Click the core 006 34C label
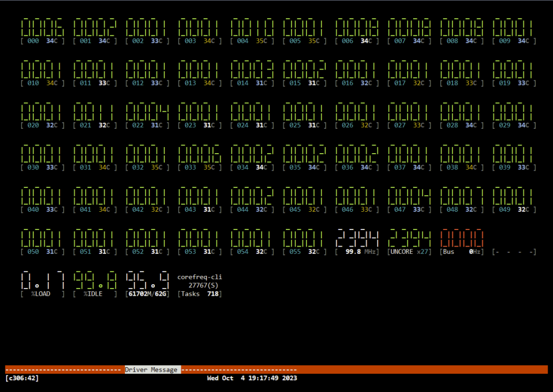 tap(357, 41)
